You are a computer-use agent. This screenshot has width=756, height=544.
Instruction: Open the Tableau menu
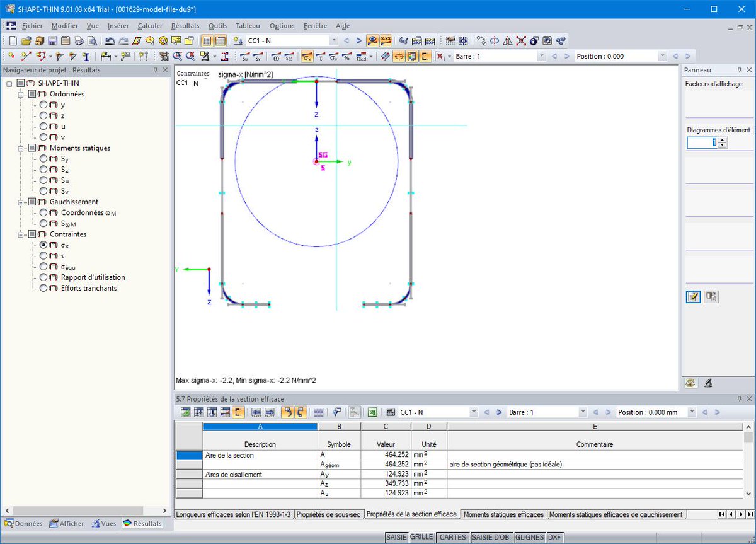248,26
